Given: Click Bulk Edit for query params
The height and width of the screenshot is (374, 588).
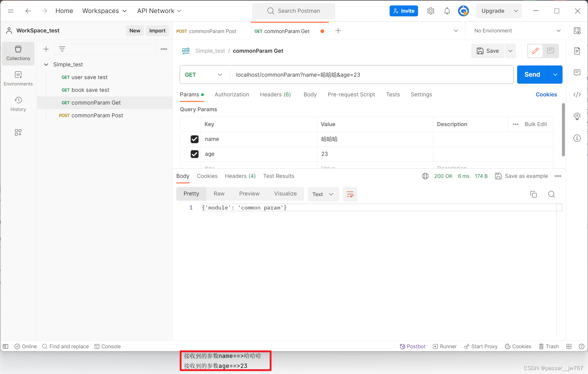Looking at the screenshot, I should tap(536, 124).
